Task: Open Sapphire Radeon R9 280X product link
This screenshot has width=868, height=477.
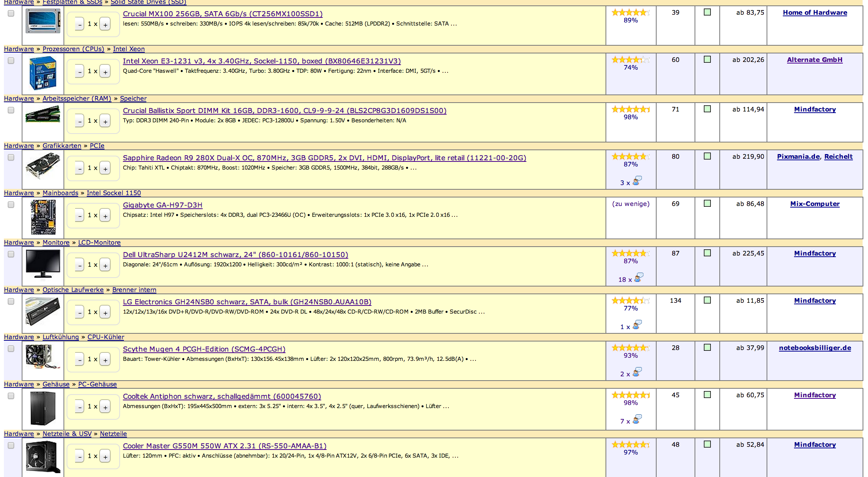Action: pos(324,158)
